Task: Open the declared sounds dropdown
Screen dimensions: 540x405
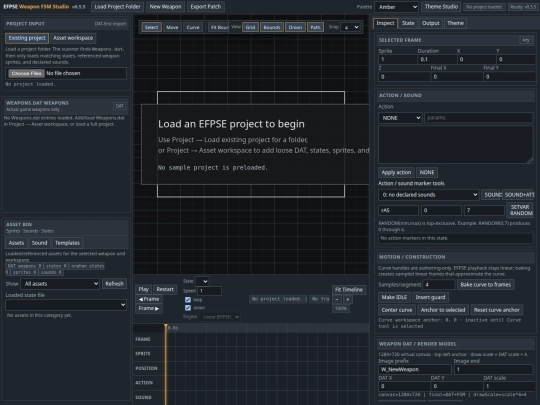Action: [x=428, y=195]
